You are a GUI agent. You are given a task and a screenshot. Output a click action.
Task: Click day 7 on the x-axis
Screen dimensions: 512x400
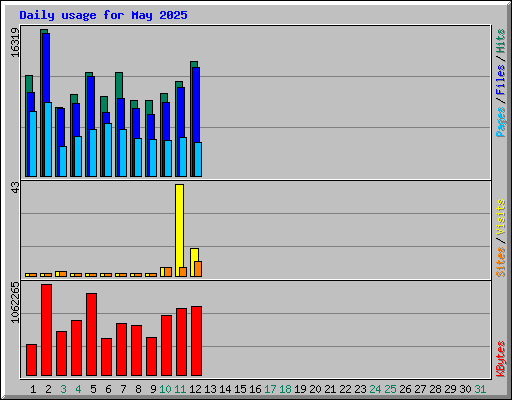123,389
